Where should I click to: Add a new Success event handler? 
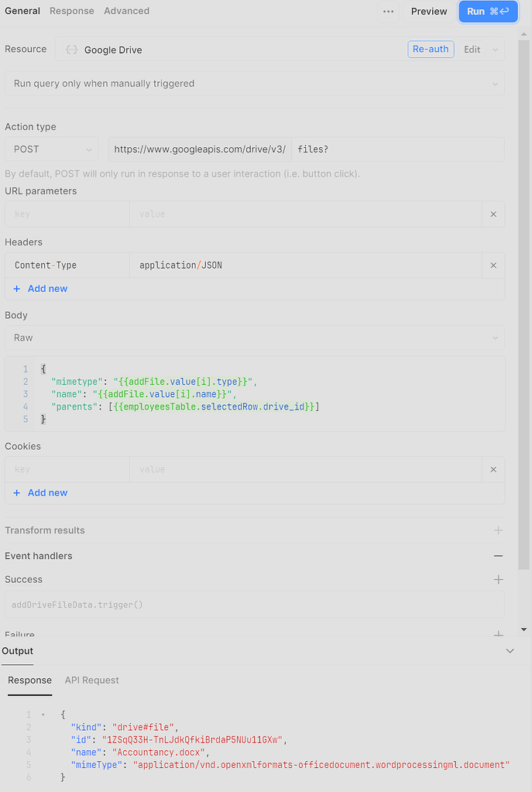click(498, 579)
